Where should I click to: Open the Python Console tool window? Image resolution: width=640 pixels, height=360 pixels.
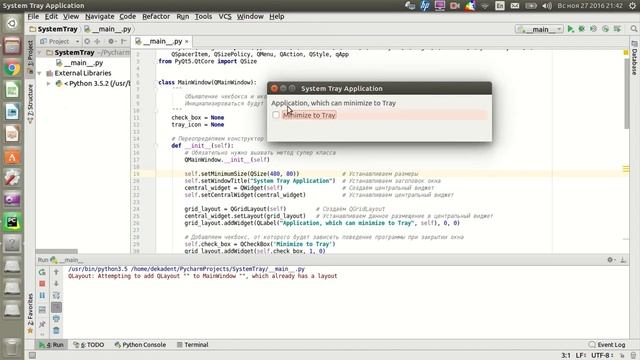click(x=140, y=344)
